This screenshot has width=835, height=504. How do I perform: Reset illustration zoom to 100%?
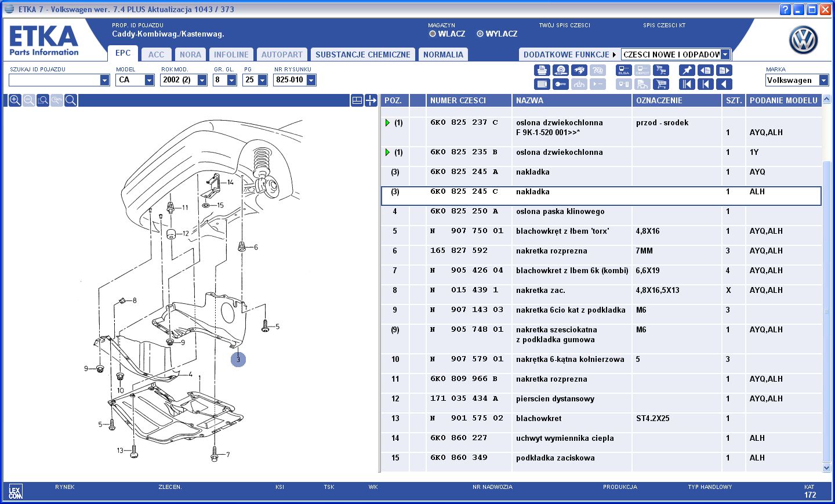(x=57, y=100)
